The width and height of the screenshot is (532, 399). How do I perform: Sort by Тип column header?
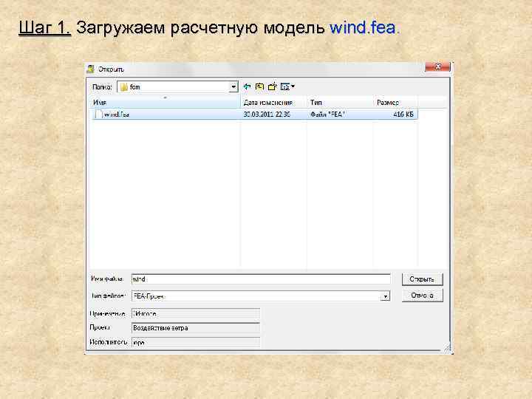coord(340,103)
